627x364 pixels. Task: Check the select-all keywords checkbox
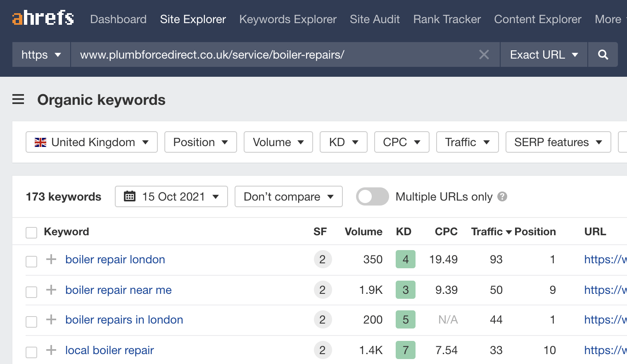click(x=31, y=232)
